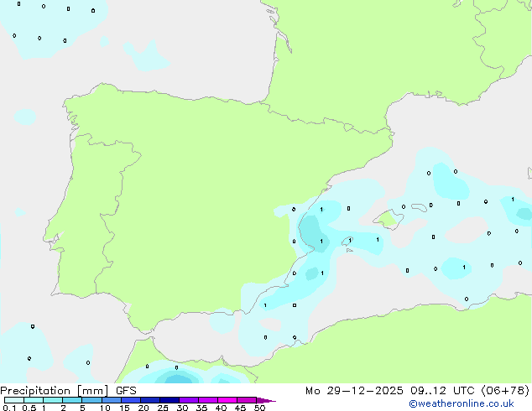The height and width of the screenshot is (411, 532).
Task: Choose the 15–20 mm legend color box
Action: pos(131,400)
